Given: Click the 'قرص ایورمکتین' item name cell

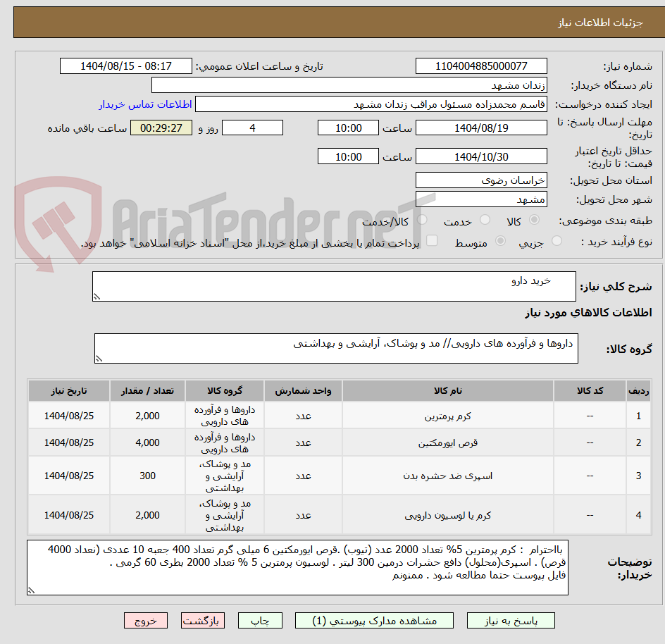Looking at the screenshot, I should (x=448, y=442).
